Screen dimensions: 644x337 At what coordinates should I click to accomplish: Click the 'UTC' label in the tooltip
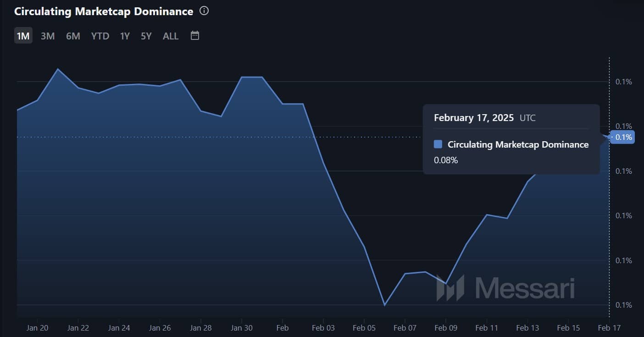pos(527,118)
